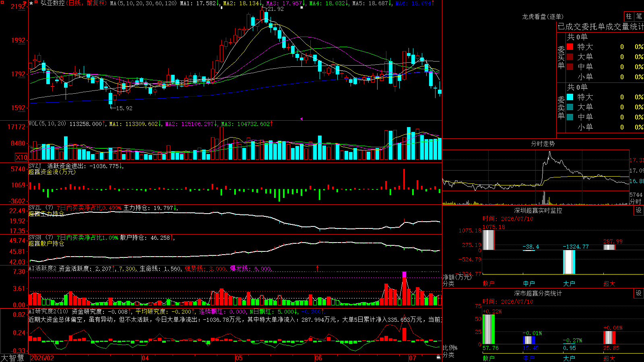Click the 深市超赢分类统计 panel title
Image resolution: width=644 pixels, height=362 pixels.
click(538, 293)
